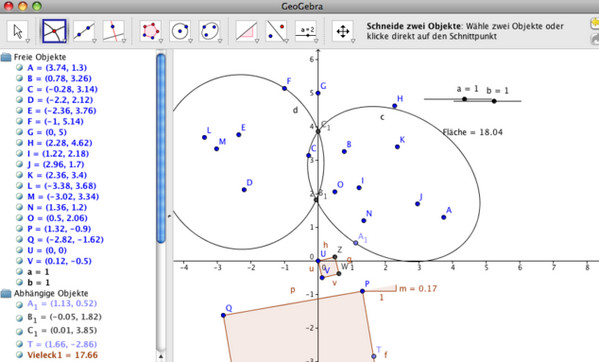Select the Line Through Two Points tool

pos(84,31)
